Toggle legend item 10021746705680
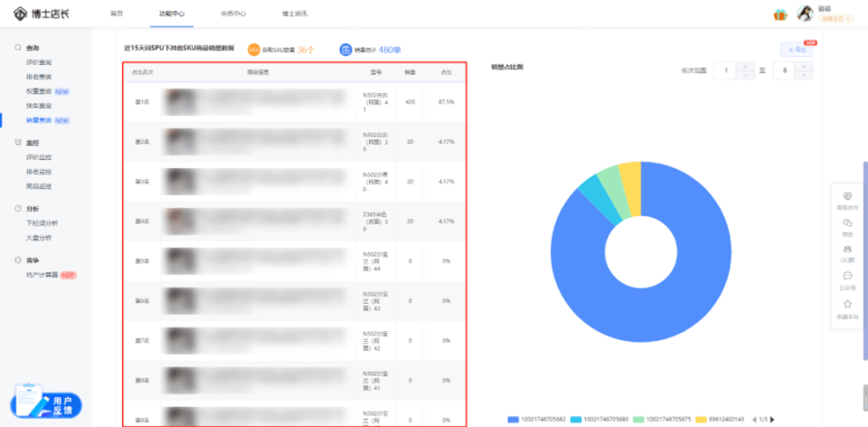868x427 pixels. 600,419
